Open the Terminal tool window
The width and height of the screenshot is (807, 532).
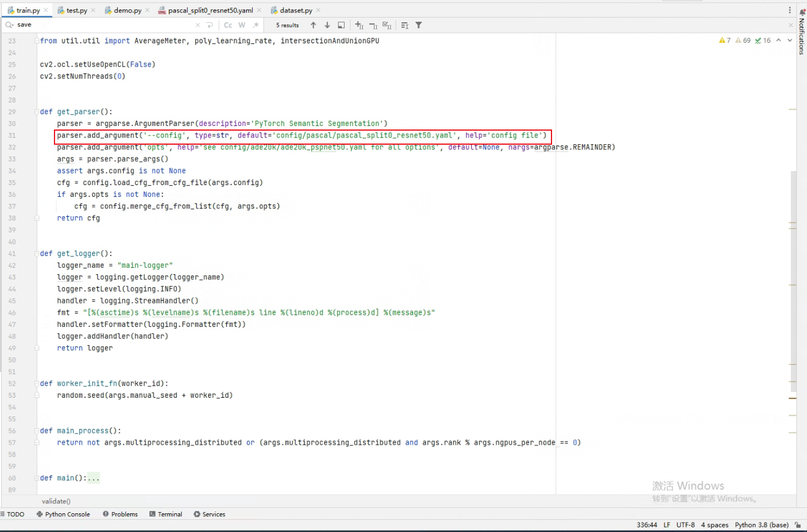tap(166, 514)
